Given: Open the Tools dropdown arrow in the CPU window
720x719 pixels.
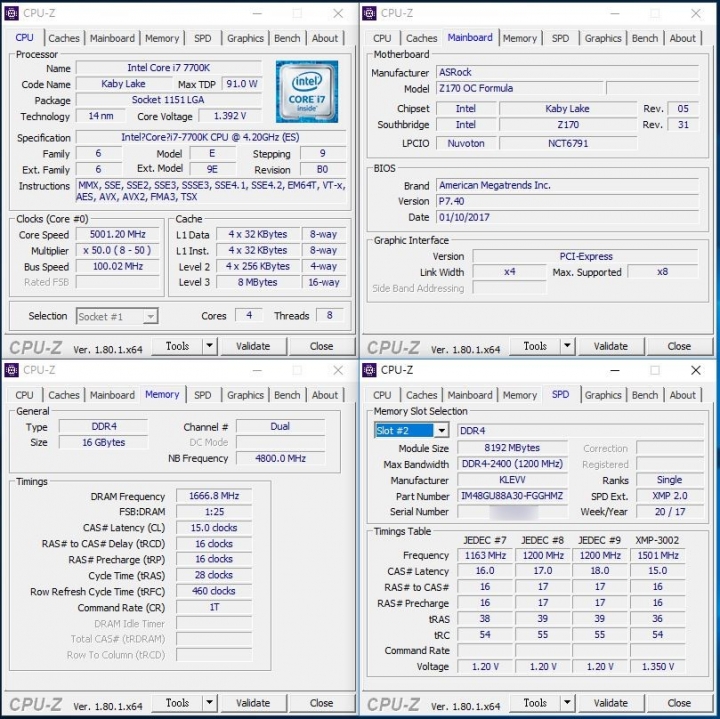Looking at the screenshot, I should click(x=209, y=346).
